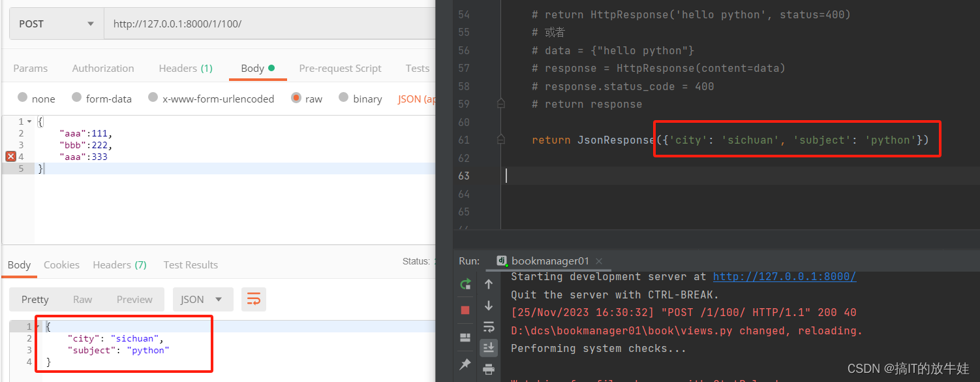This screenshot has height=382, width=980.
Task: Open the response JSON format dropdown
Action: click(x=203, y=300)
